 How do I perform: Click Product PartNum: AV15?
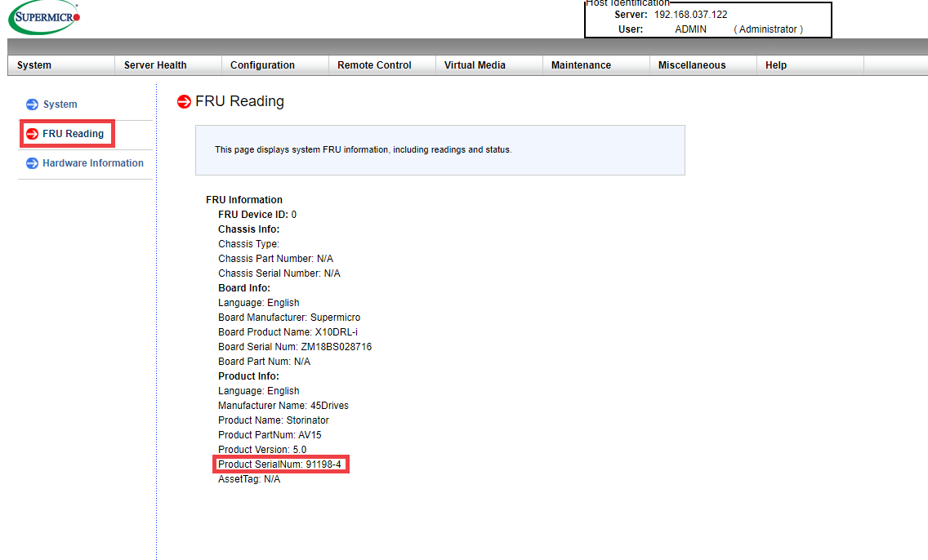270,435
